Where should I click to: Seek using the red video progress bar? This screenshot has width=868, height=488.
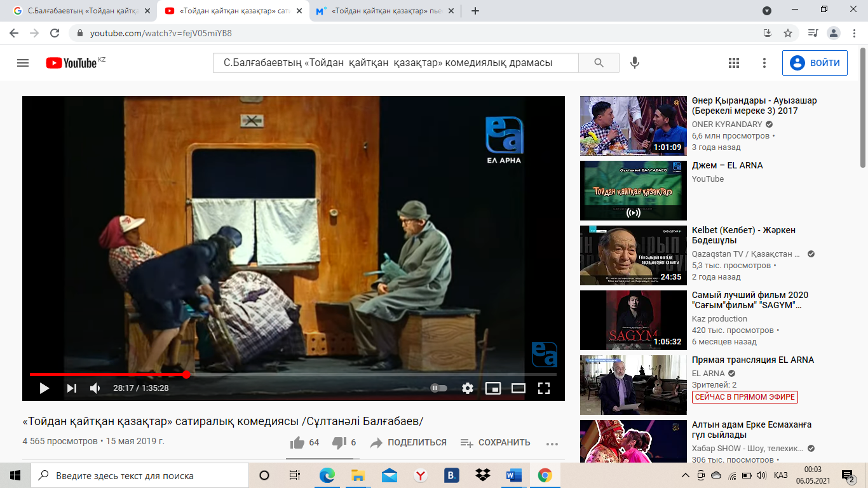pos(293,375)
